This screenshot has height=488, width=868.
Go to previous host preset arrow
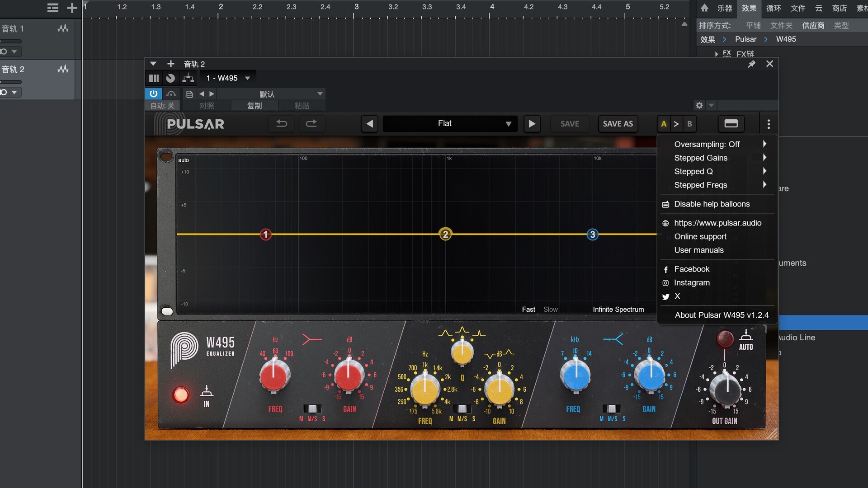[202, 94]
